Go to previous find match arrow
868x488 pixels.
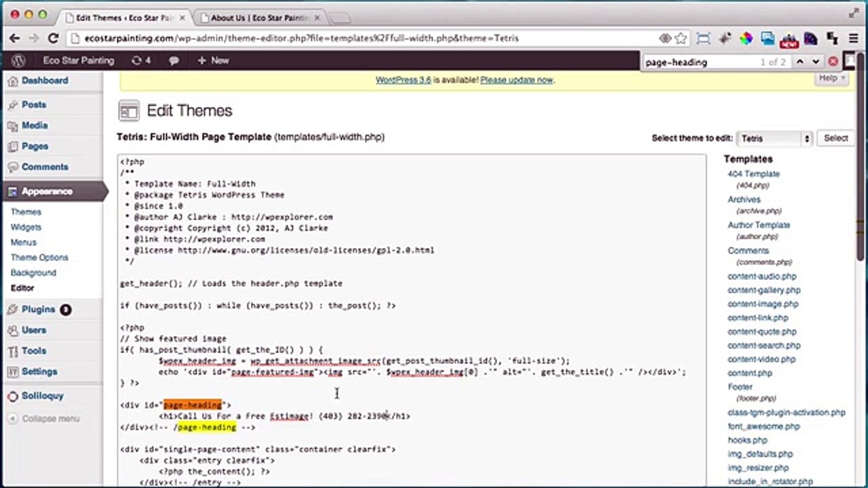800,62
